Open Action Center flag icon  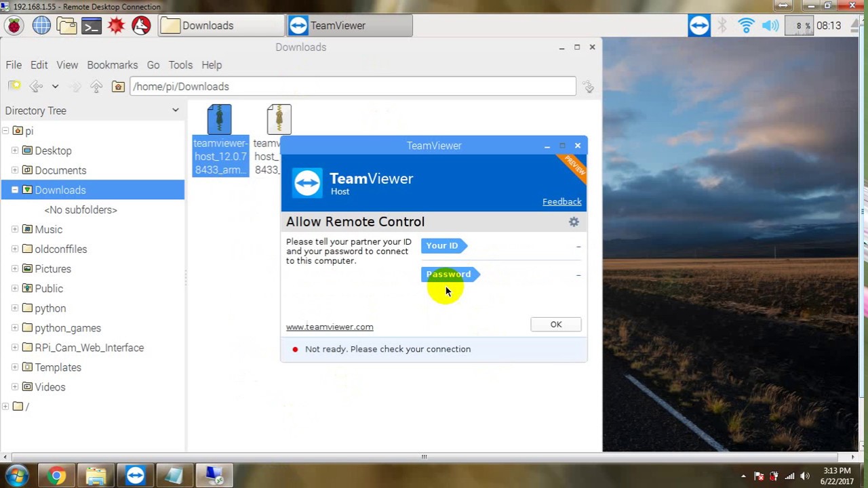(759, 476)
